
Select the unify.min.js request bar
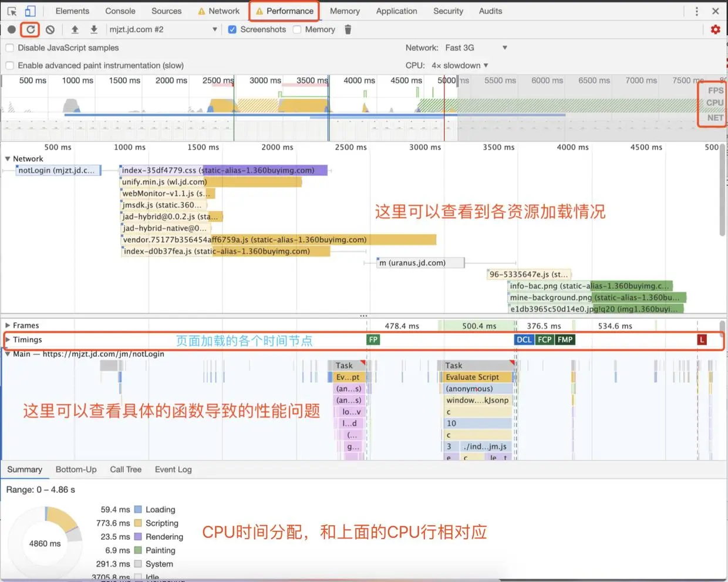[x=211, y=182]
